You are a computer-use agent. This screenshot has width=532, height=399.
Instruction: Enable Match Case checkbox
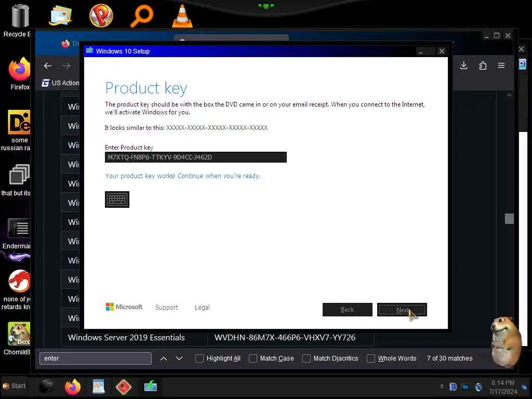click(x=253, y=358)
